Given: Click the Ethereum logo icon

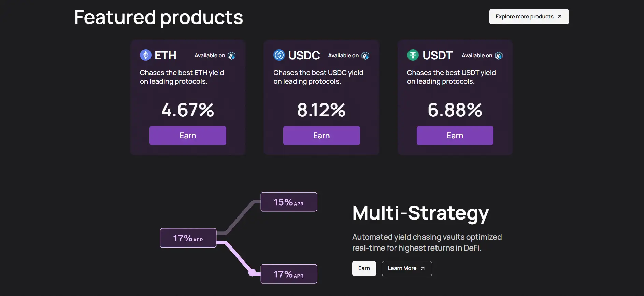Looking at the screenshot, I should click(146, 55).
